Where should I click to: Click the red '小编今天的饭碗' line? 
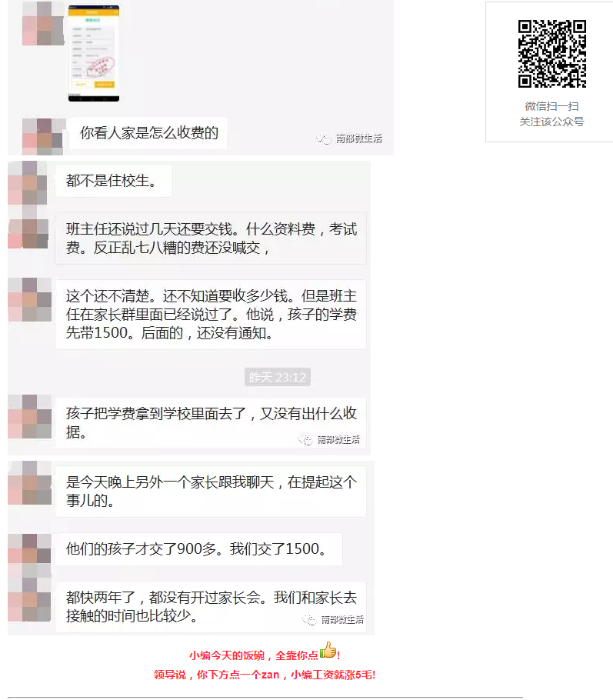point(265,655)
